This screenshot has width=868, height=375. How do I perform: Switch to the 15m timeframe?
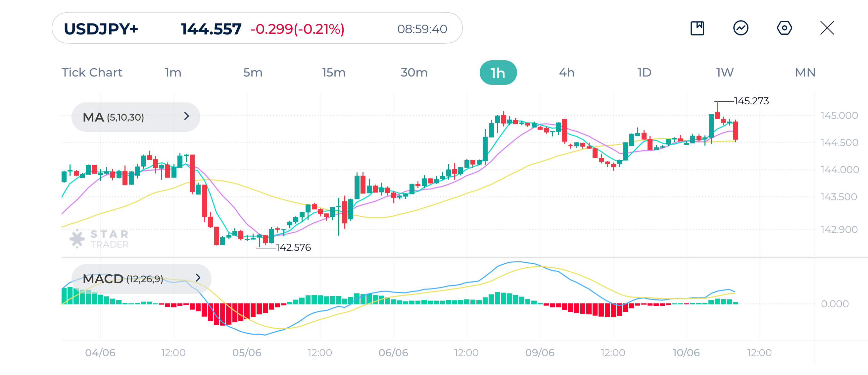(334, 72)
